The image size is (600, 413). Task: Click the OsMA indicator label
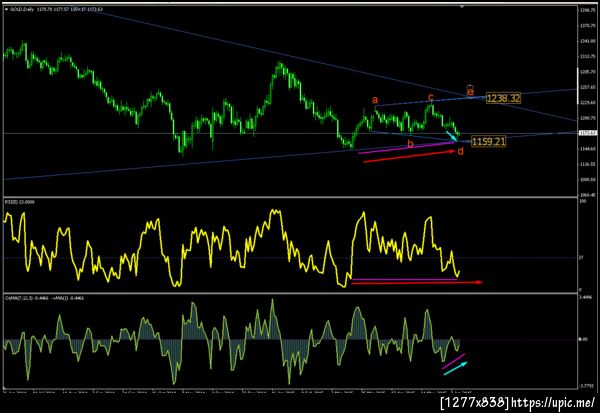click(44, 297)
